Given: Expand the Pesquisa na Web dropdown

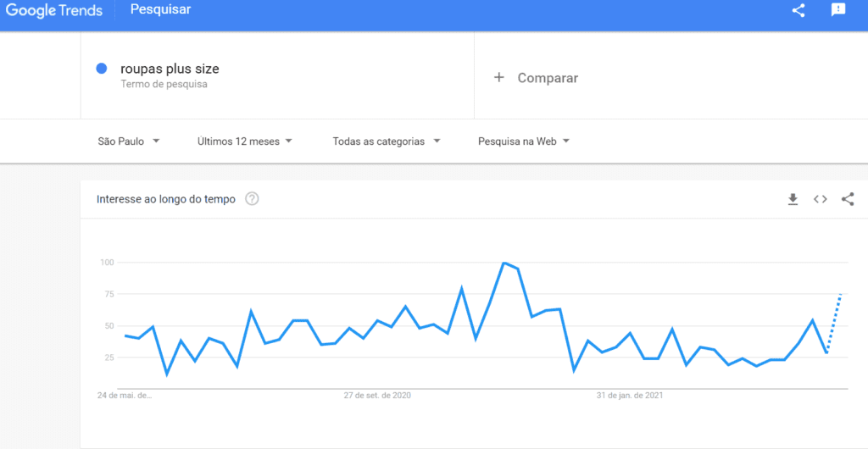Looking at the screenshot, I should 524,141.
